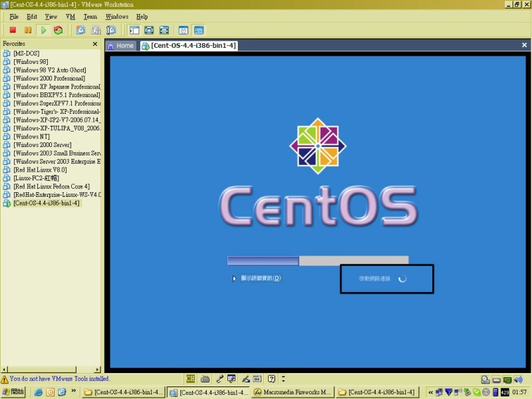The height and width of the screenshot is (399, 532).
Task: Open the Help menu
Action: (142, 17)
